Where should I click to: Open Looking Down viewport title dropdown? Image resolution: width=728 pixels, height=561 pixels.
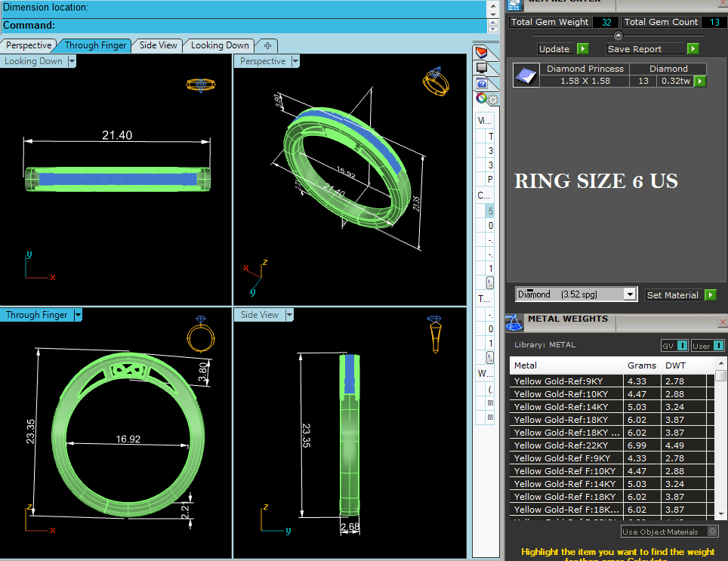[72, 61]
